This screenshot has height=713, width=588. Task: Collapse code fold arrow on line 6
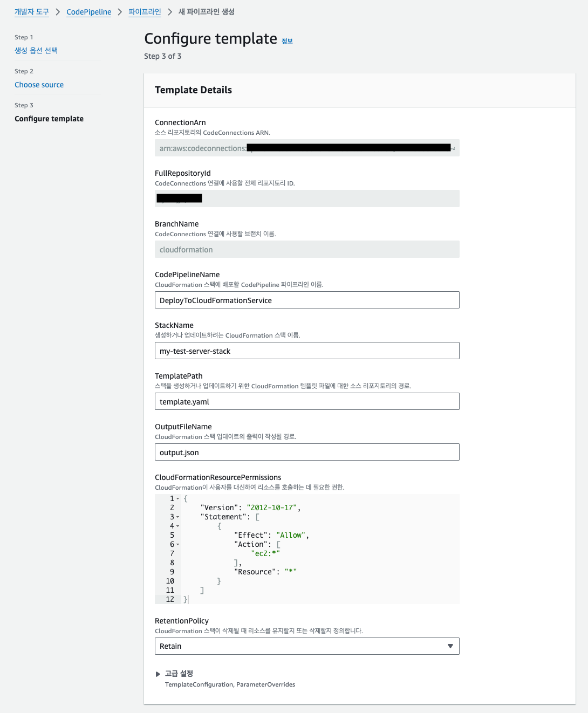pyautogui.click(x=178, y=545)
